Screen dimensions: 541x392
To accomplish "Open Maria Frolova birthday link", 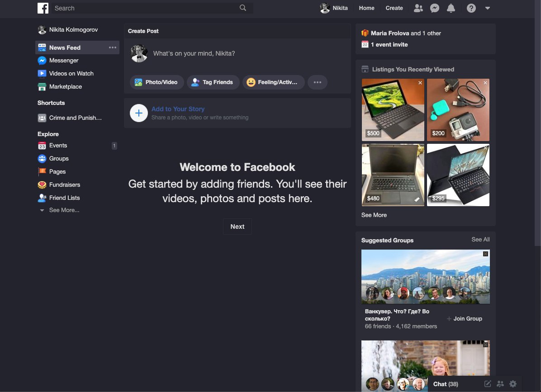I will 390,33.
